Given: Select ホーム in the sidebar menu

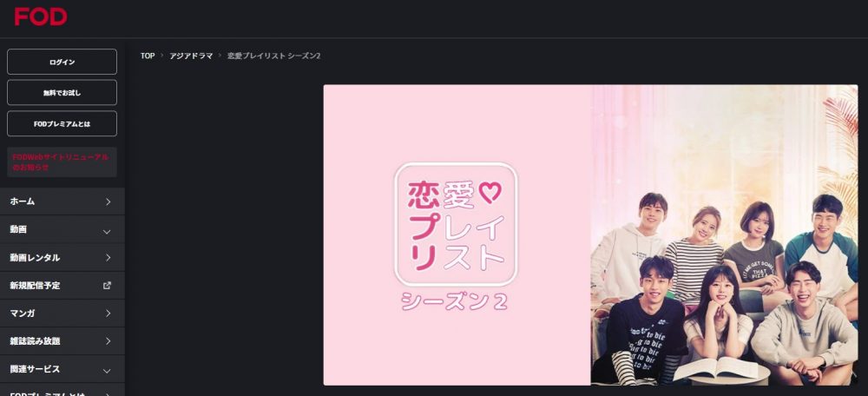Looking at the screenshot, I should point(62,201).
